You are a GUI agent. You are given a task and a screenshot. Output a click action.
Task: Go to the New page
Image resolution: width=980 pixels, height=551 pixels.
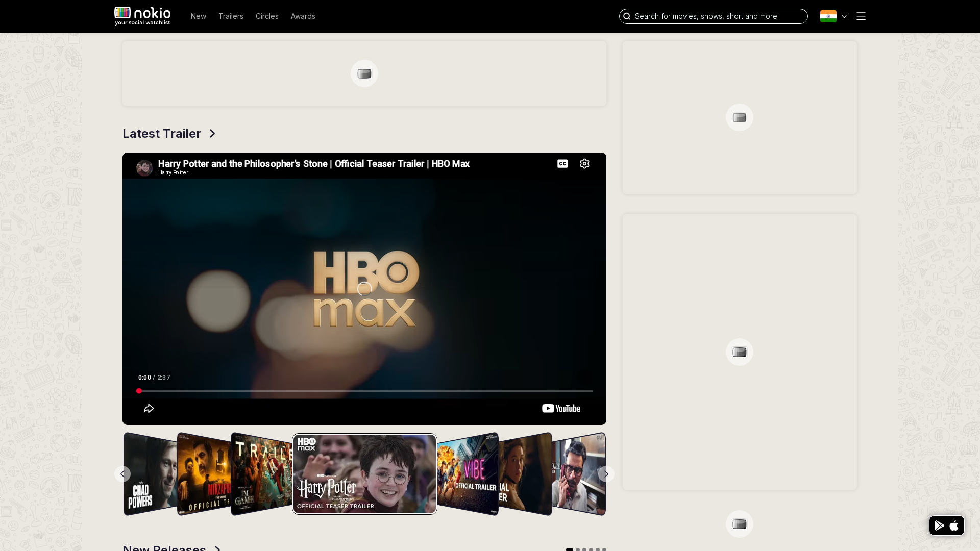click(199, 16)
